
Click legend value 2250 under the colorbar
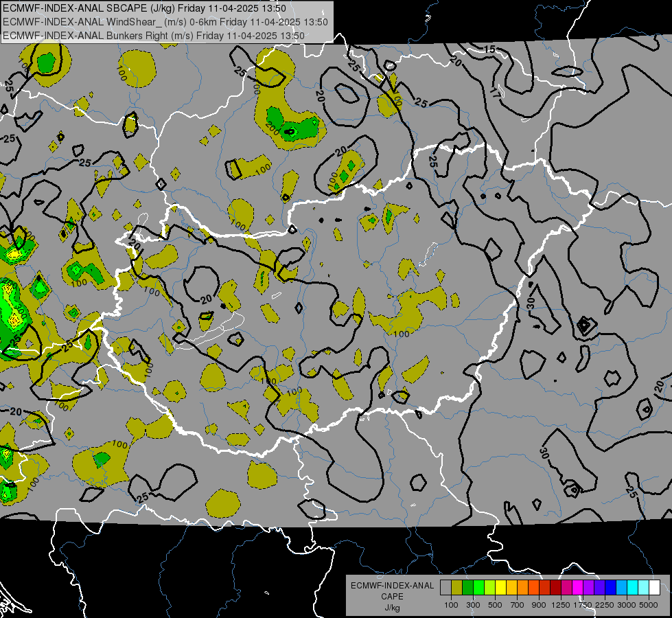coord(605,605)
